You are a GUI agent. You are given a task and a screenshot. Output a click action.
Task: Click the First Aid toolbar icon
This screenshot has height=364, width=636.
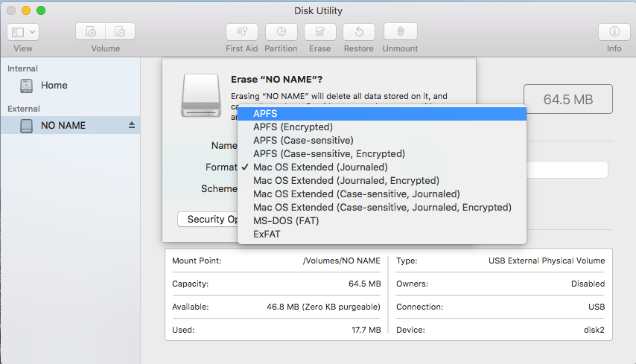(241, 32)
